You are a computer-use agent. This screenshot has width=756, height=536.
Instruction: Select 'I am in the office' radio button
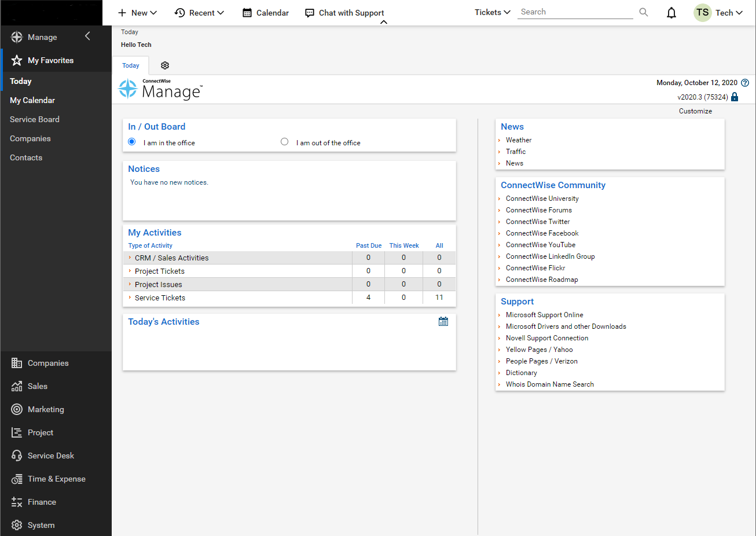pyautogui.click(x=132, y=142)
